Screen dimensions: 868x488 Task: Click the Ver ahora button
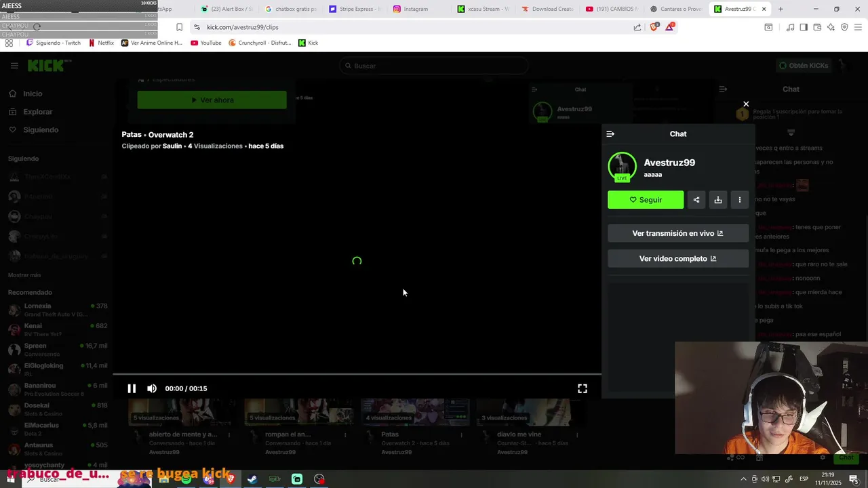(212, 100)
